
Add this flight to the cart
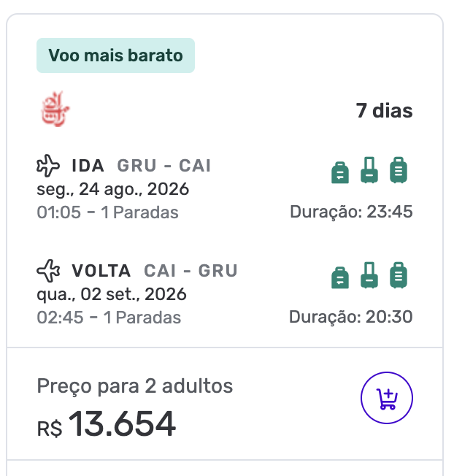tap(387, 399)
